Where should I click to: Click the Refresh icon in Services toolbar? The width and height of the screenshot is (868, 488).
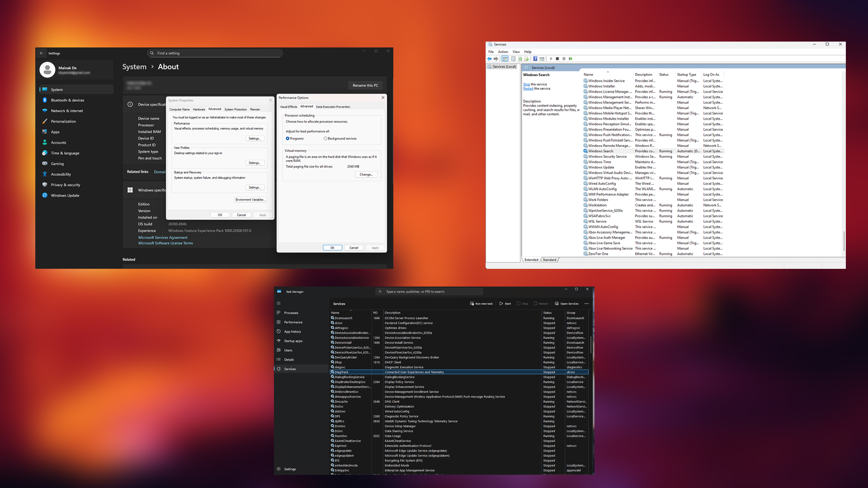[x=520, y=59]
